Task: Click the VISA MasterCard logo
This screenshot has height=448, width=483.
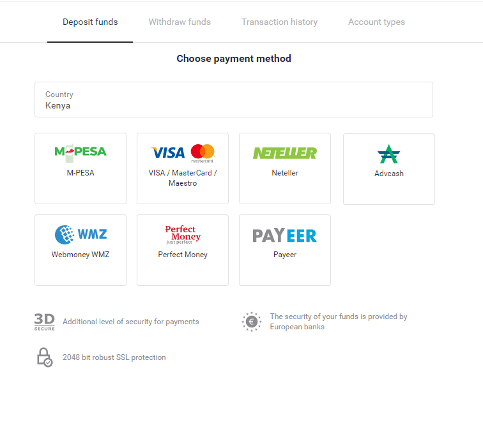Action: [183, 153]
